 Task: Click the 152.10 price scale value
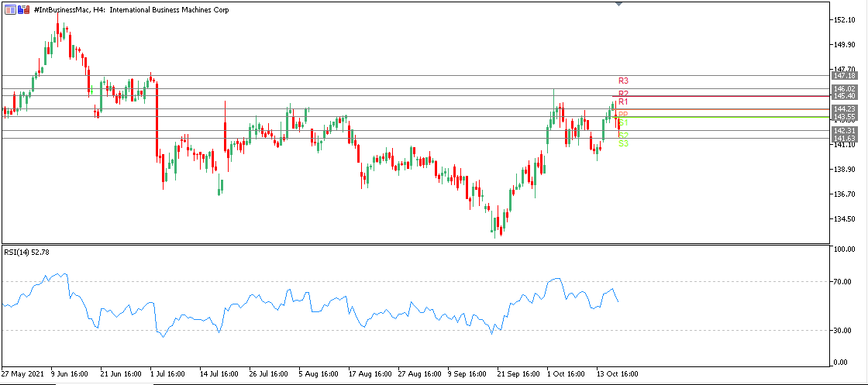click(842, 20)
